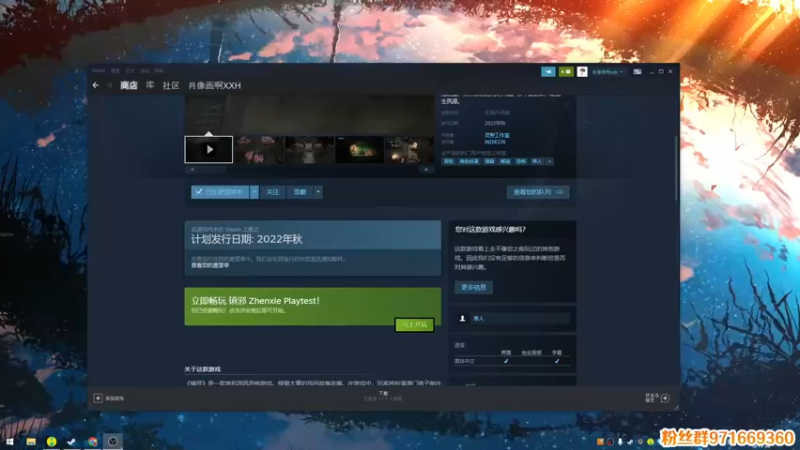Click the first tag in the tag row

click(448, 161)
